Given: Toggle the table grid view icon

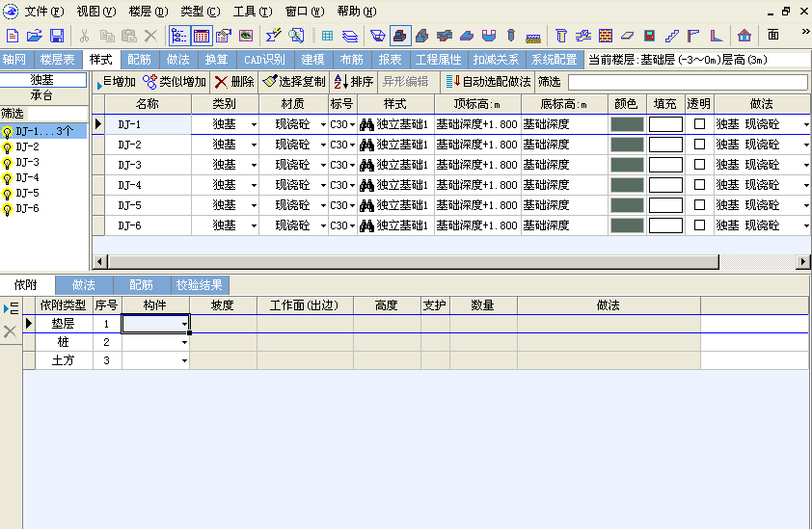Looking at the screenshot, I should (x=201, y=36).
